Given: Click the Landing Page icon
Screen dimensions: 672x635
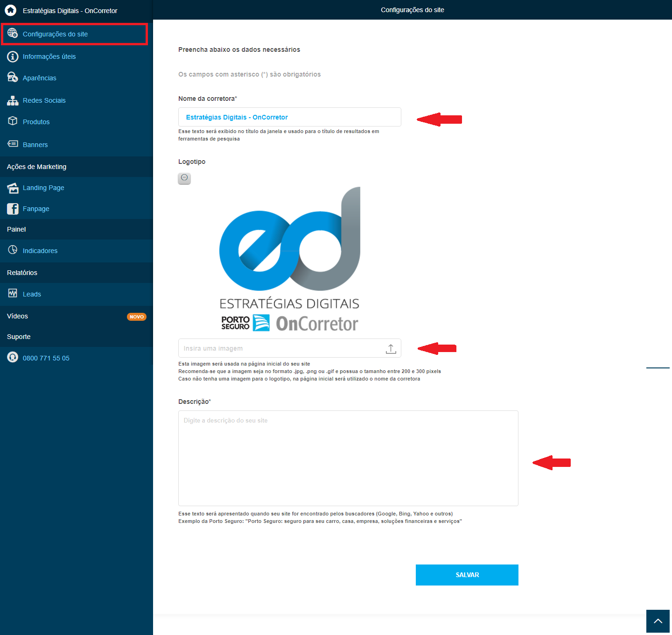Looking at the screenshot, I should click(13, 188).
